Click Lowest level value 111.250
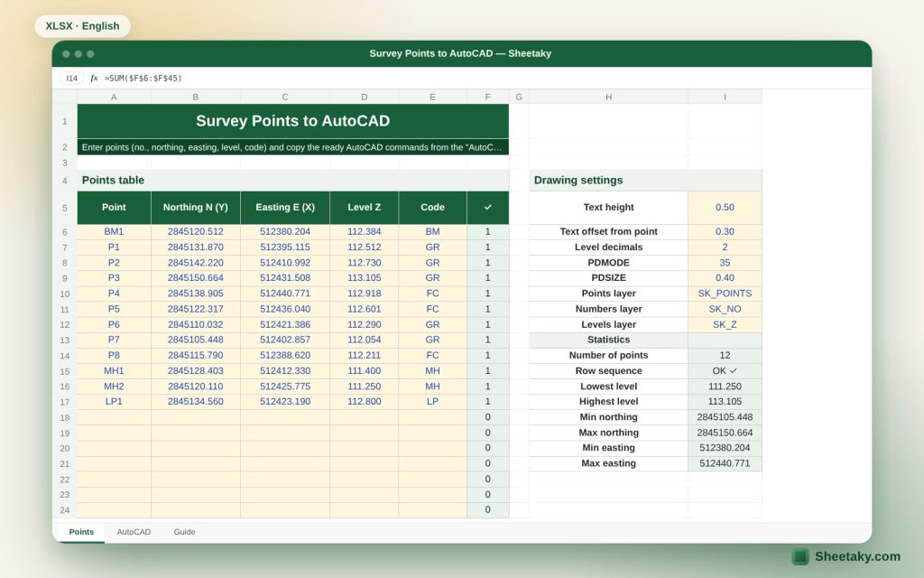 pyautogui.click(x=725, y=387)
